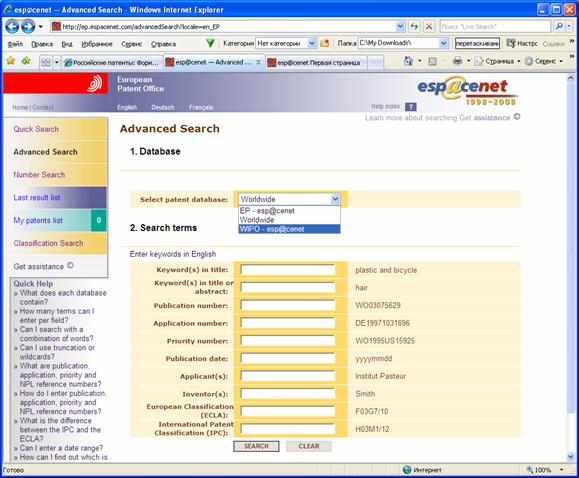Image resolution: width=579 pixels, height=478 pixels.
Task: Click the green download manager arrow icon
Action: click(x=210, y=44)
